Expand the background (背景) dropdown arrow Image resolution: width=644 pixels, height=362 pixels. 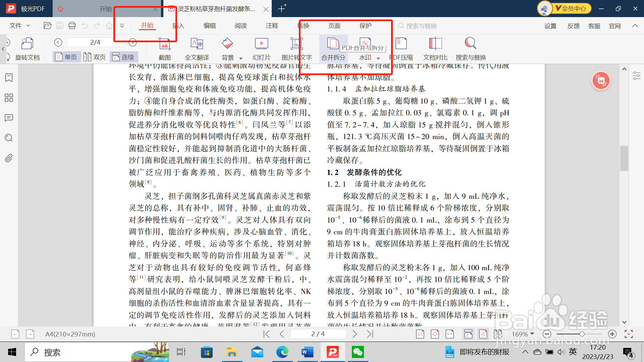240,58
